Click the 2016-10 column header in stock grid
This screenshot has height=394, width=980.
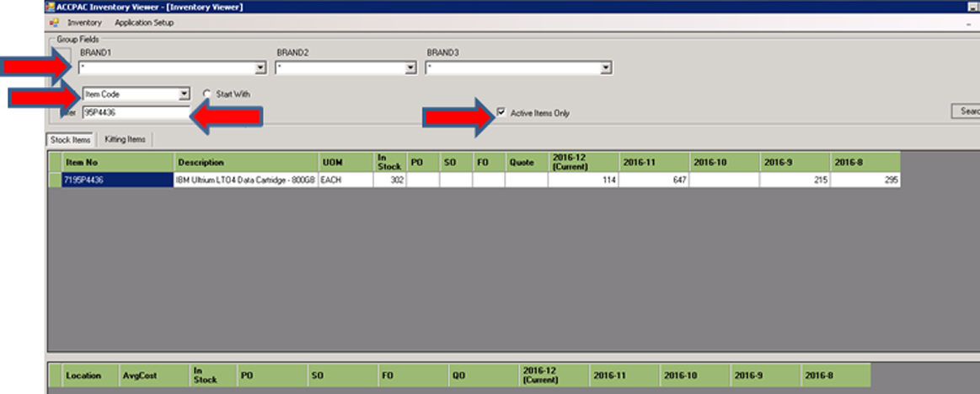coord(725,162)
